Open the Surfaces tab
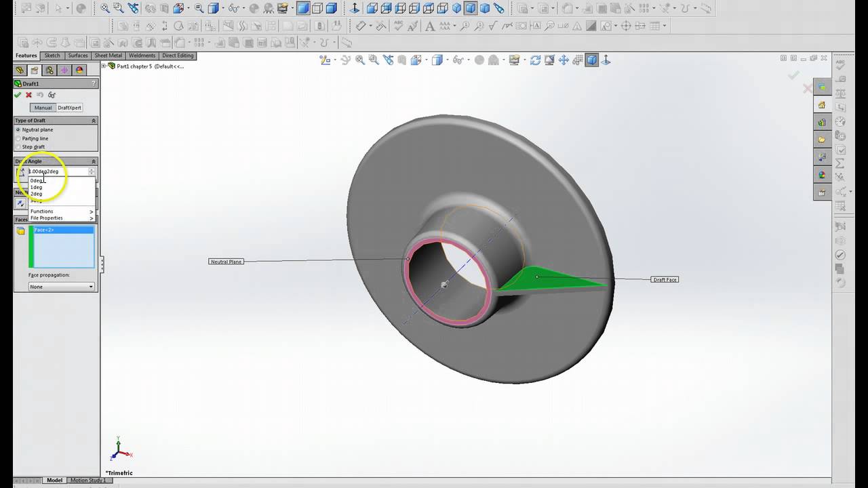Screen dimensions: 868x488 78,56
